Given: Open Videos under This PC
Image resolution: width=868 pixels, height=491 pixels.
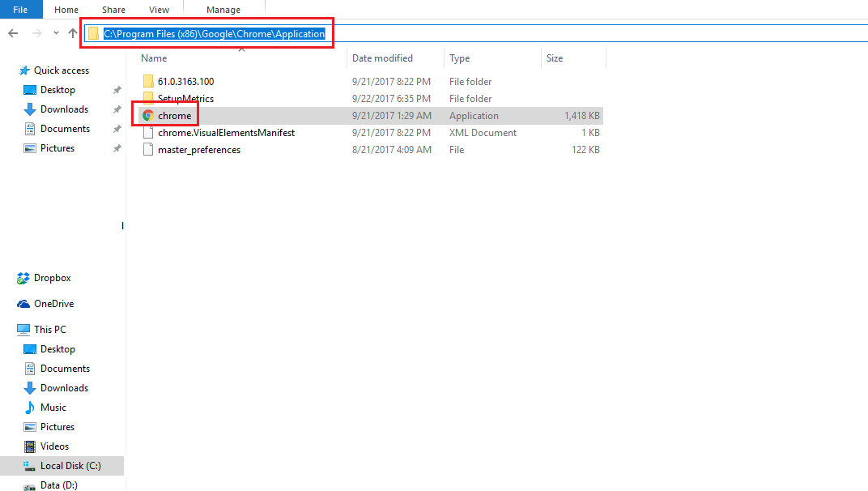Looking at the screenshot, I should click(54, 446).
